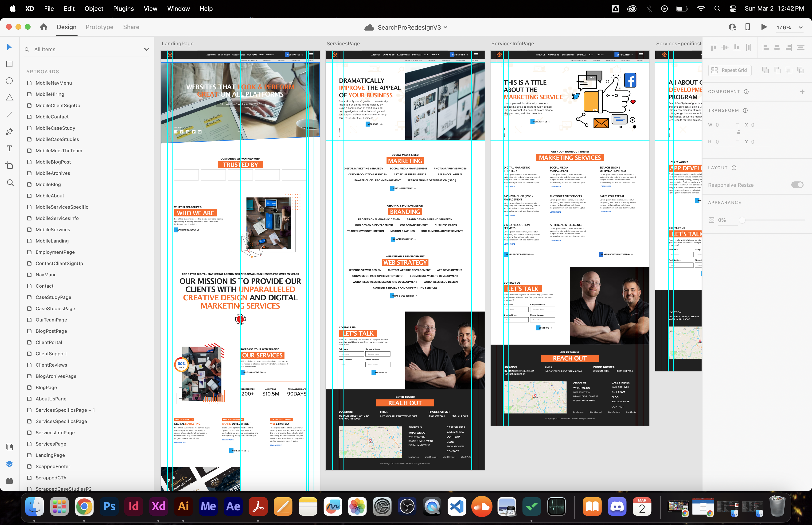Switch to the Prototype tab

99,27
